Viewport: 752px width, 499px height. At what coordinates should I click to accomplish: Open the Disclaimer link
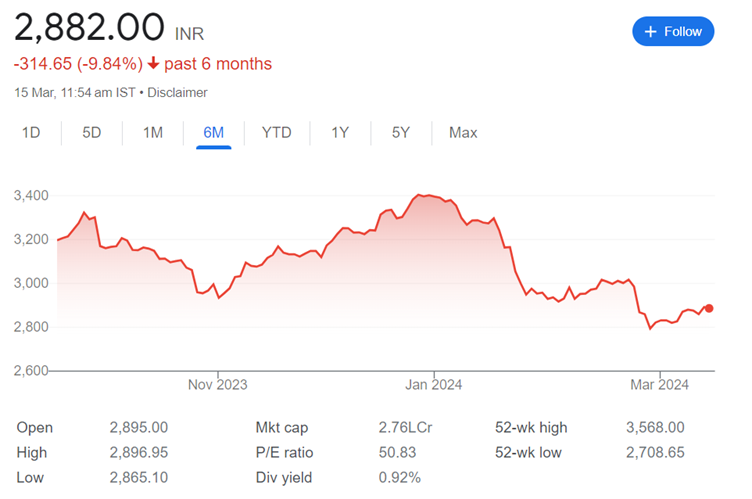tap(178, 92)
